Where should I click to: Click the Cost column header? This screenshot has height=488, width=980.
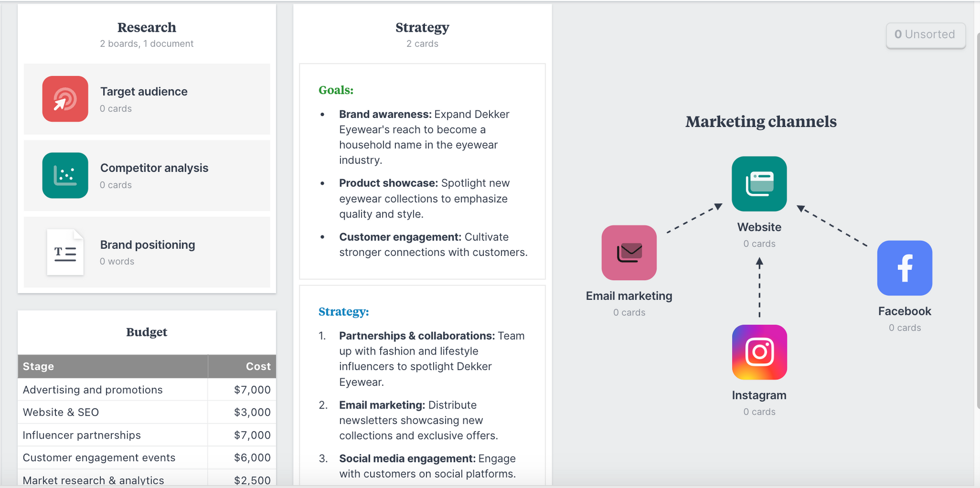(x=242, y=366)
